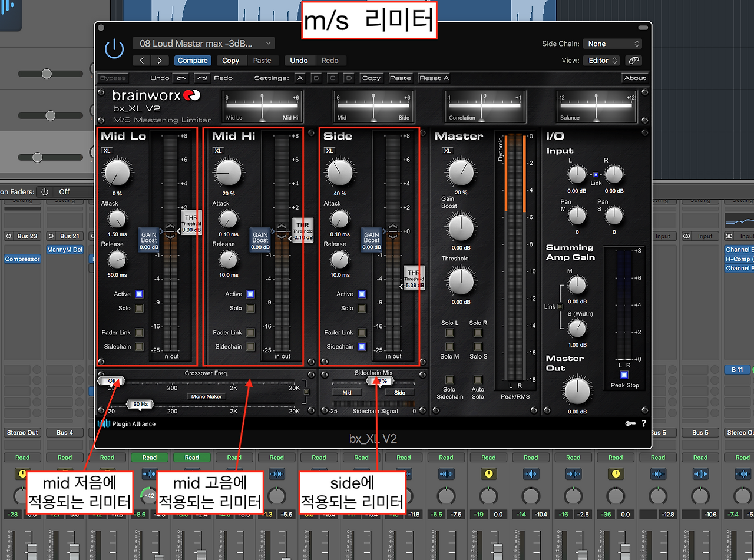Image resolution: width=754 pixels, height=560 pixels.
Task: Click the Mono Maker button
Action: tap(207, 396)
